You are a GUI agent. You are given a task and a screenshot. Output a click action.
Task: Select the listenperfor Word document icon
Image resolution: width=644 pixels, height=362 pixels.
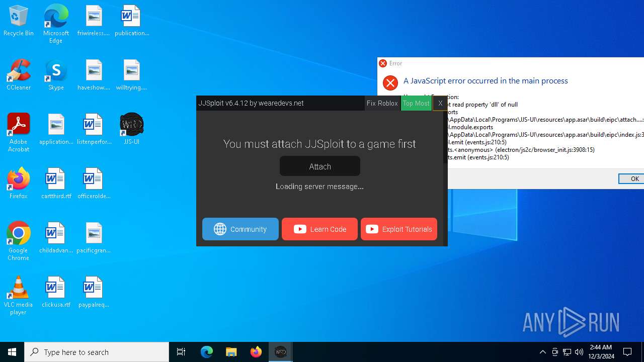pyautogui.click(x=94, y=130)
